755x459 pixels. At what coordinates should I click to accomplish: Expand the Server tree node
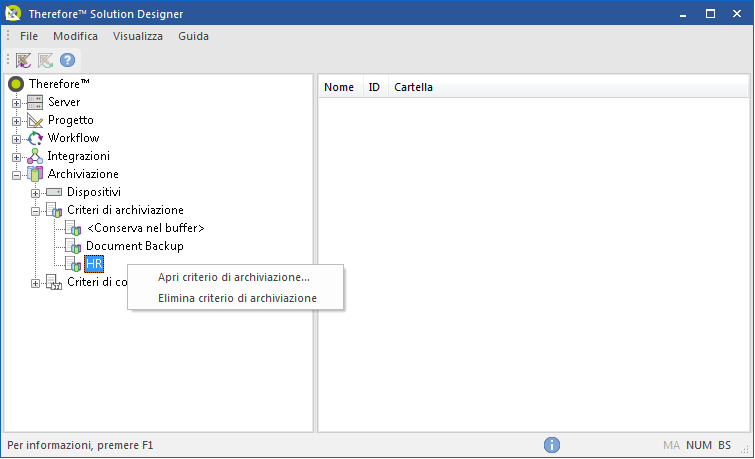[x=16, y=103]
